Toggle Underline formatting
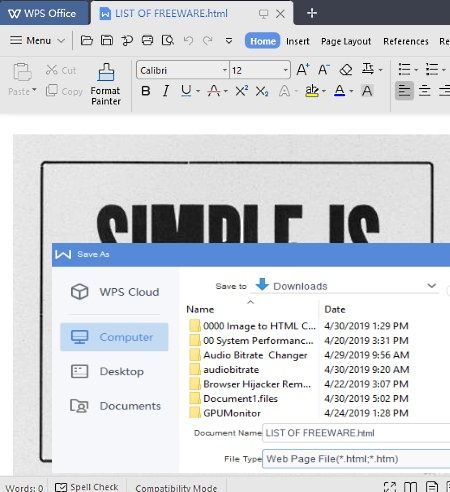 coord(186,91)
